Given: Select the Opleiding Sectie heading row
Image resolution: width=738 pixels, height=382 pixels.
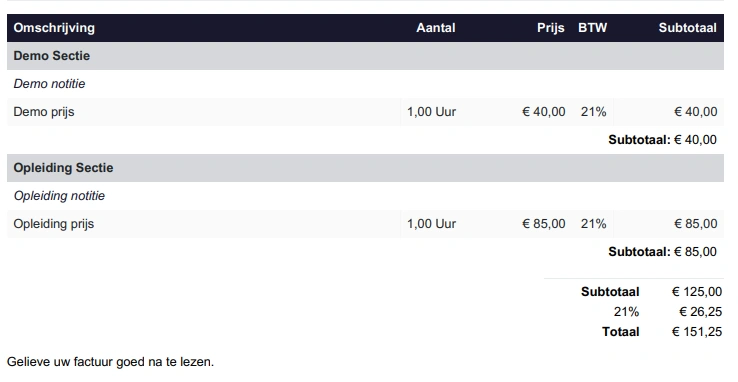Looking at the screenshot, I should click(365, 168).
